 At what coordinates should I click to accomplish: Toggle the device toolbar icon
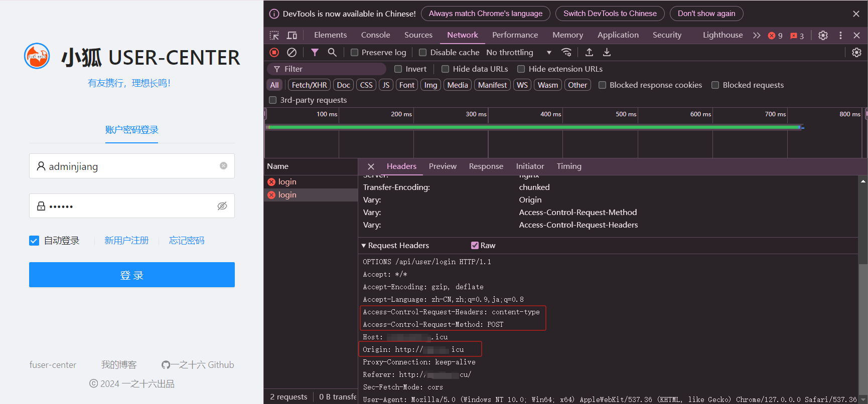(292, 35)
